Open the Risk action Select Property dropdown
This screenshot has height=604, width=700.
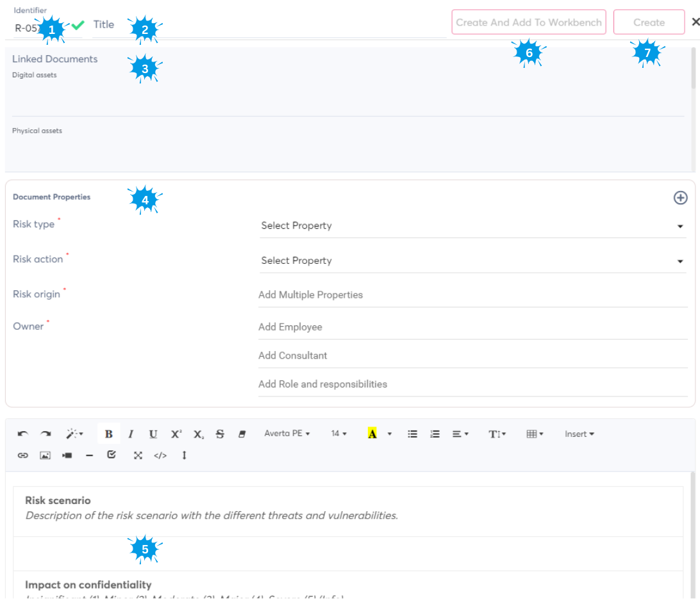pyautogui.click(x=472, y=261)
